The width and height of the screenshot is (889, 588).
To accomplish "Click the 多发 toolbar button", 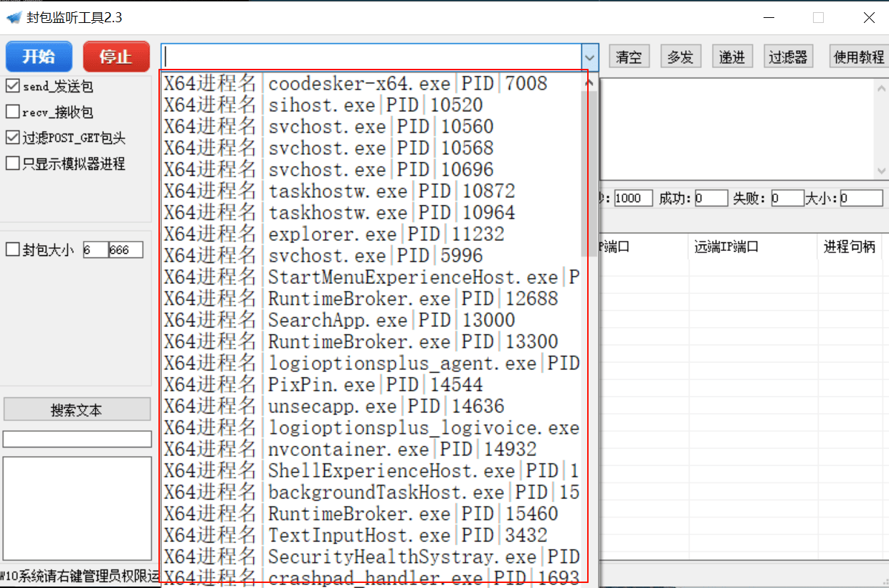I will 680,57.
